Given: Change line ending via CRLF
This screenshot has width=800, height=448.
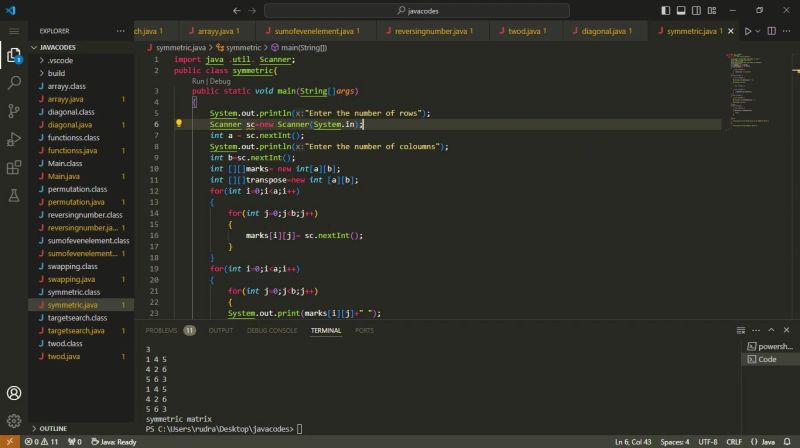Looking at the screenshot, I should (x=734, y=442).
